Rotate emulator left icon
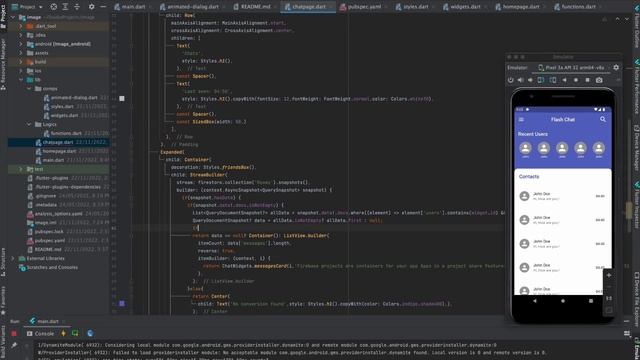Viewport: 640px width, 360px height. click(541, 80)
